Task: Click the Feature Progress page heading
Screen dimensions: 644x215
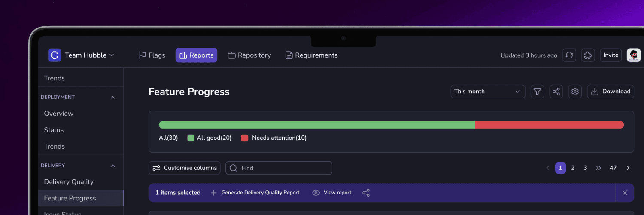Action: [189, 92]
